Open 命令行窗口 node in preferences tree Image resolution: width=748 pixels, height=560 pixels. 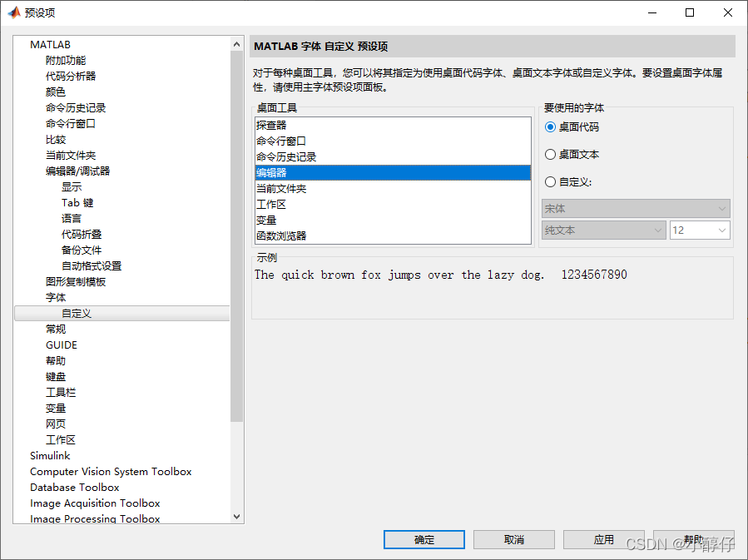[71, 123]
